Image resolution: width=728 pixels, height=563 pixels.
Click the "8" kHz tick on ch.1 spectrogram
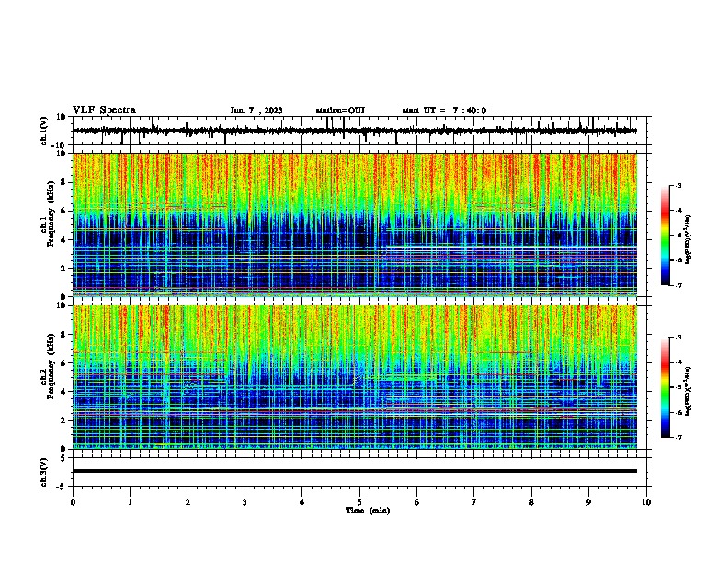pos(63,182)
